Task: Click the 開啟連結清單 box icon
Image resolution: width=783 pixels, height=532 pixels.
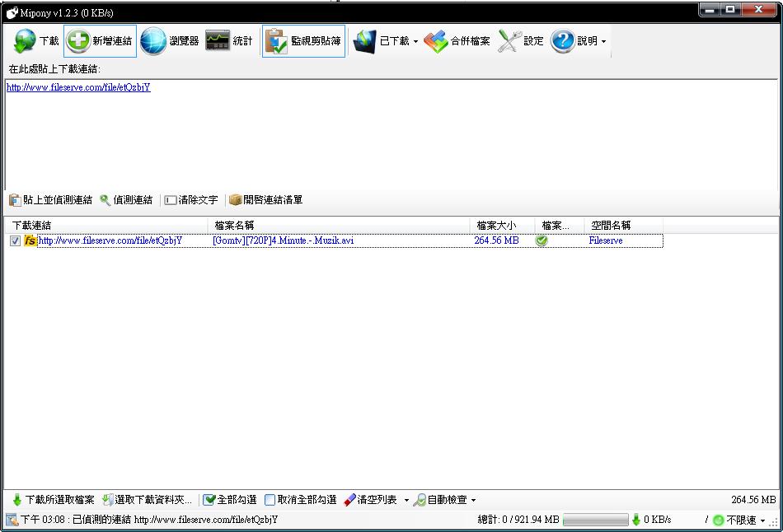Action: tap(235, 199)
